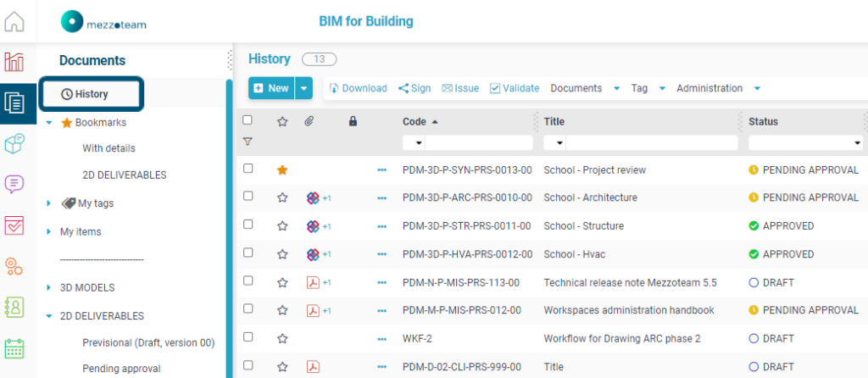Open the Code filter operator dropdown
Screen dimensions: 868x378
point(414,142)
